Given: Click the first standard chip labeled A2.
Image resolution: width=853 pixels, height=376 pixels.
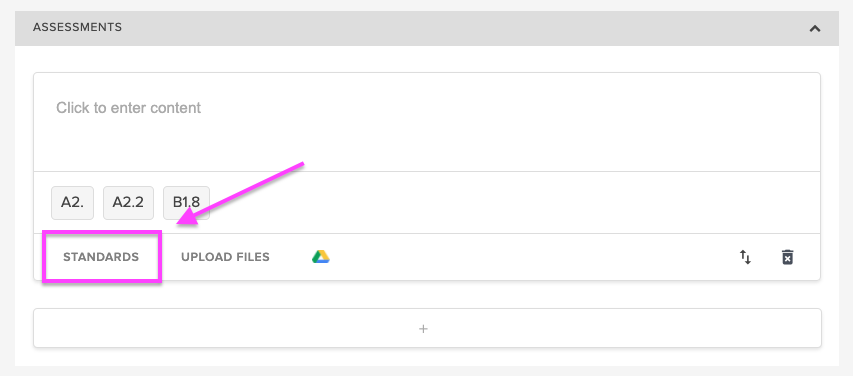Looking at the screenshot, I should [x=72, y=202].
